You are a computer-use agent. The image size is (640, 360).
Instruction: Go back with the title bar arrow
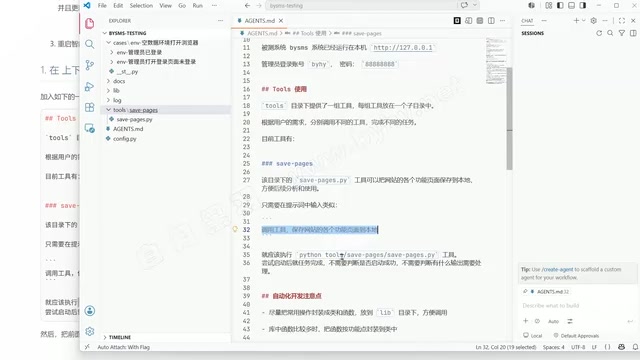click(247, 5)
